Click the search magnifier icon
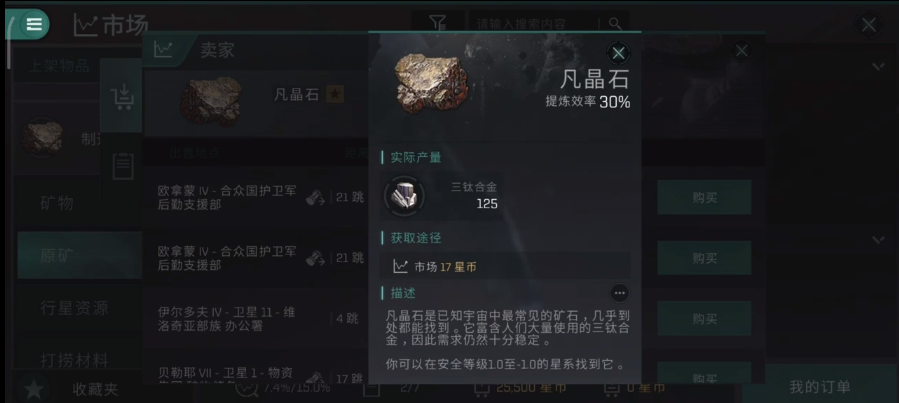This screenshot has width=899, height=403. pyautogui.click(x=615, y=24)
